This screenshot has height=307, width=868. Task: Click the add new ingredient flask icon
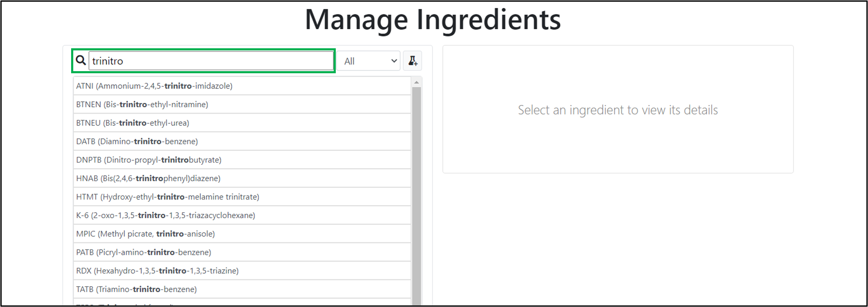click(412, 61)
